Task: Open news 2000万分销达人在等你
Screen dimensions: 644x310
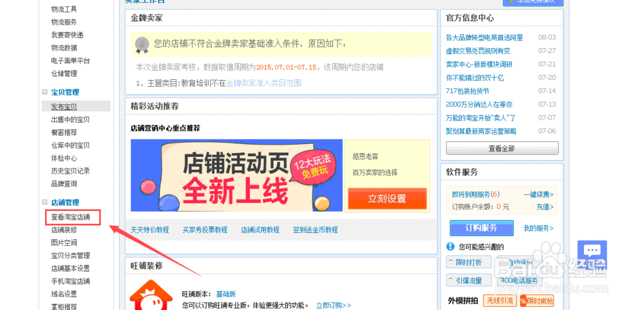Action: click(479, 105)
